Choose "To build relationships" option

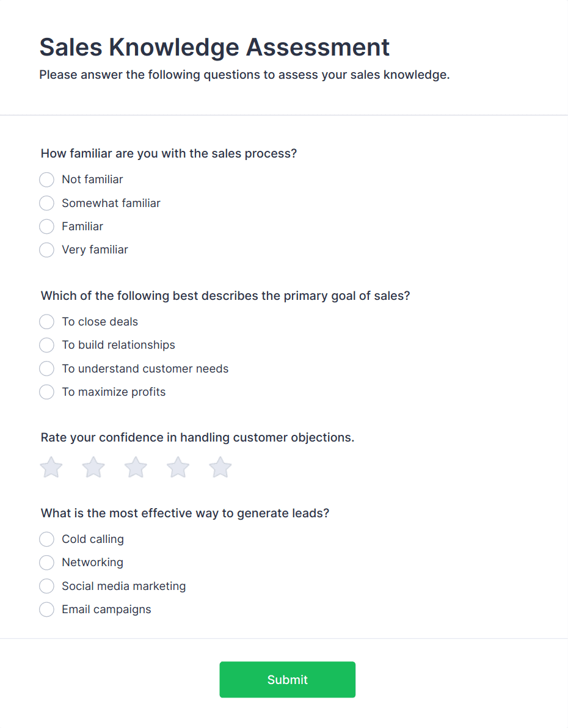coord(47,345)
